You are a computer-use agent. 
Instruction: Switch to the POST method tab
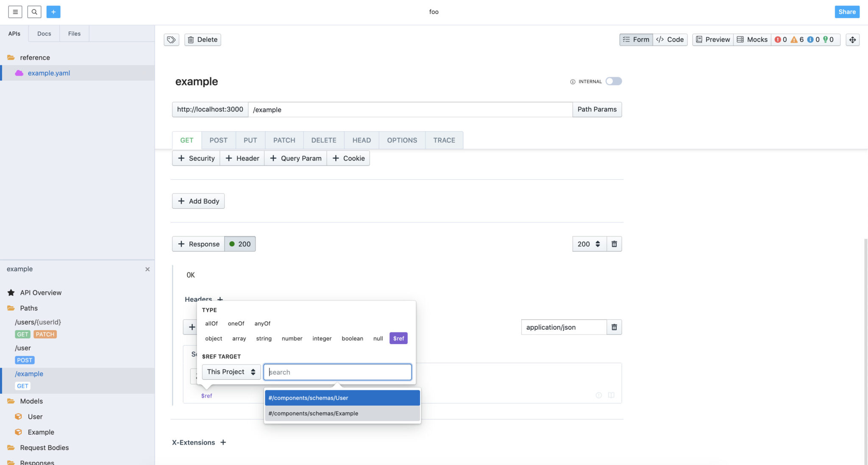point(218,140)
